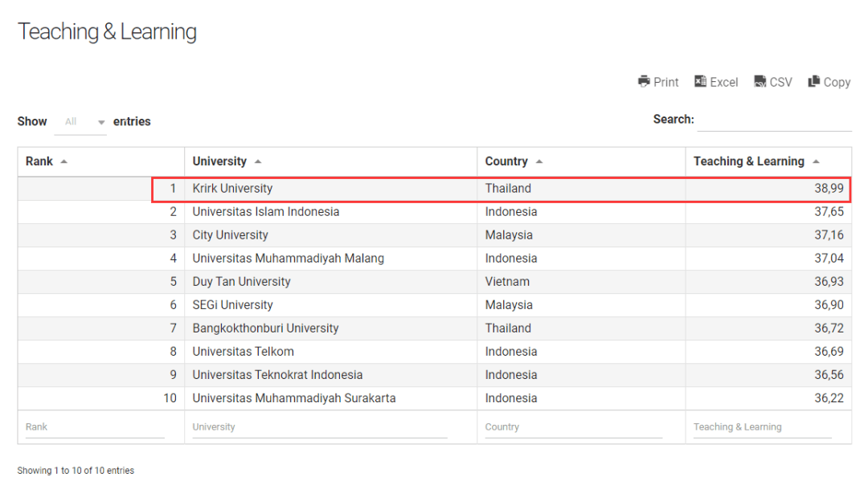
Task: Sort by Rank column arrow
Action: [64, 161]
